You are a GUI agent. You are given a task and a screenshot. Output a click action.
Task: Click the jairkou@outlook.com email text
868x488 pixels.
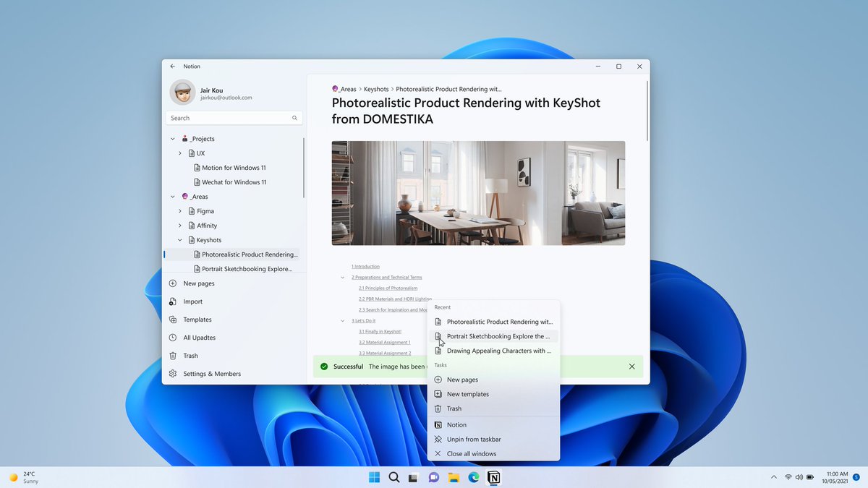[x=226, y=98]
